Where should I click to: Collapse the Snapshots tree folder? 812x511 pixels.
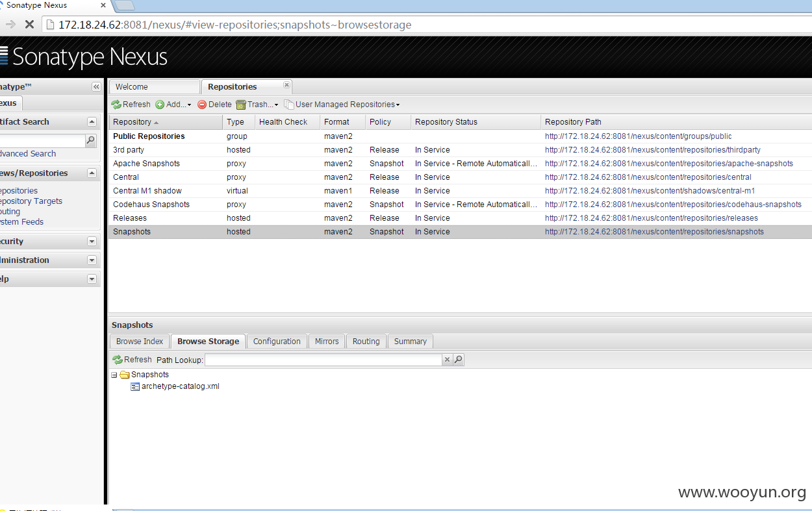[x=114, y=375]
